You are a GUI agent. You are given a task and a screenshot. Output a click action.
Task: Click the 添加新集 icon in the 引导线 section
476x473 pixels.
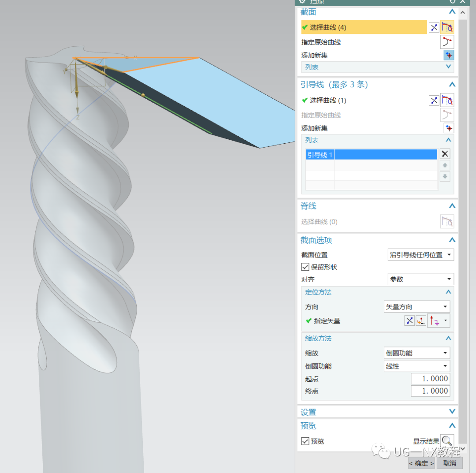pyautogui.click(x=449, y=128)
